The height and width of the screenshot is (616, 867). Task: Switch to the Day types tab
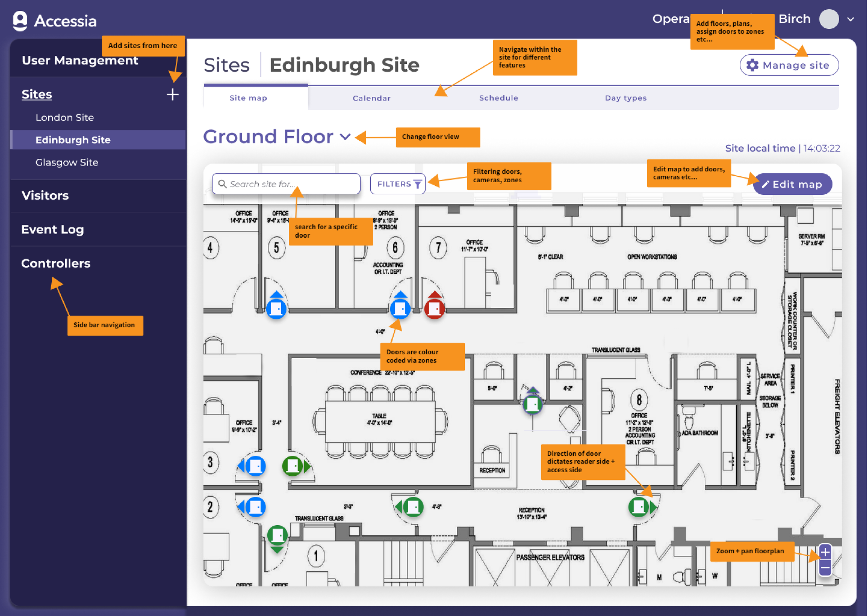[x=626, y=98]
